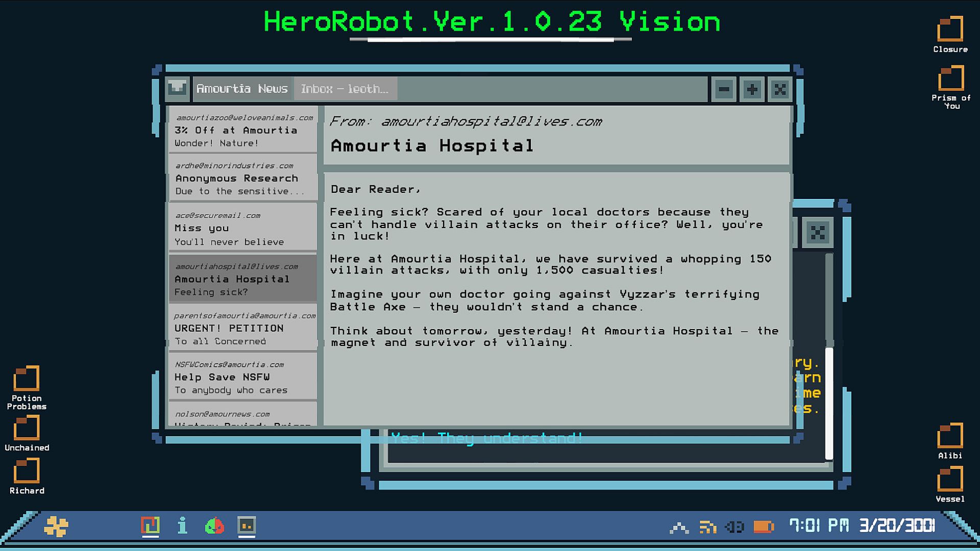The width and height of the screenshot is (980, 551).
Task: Open the info 'i' taskbar icon
Action: click(x=182, y=525)
